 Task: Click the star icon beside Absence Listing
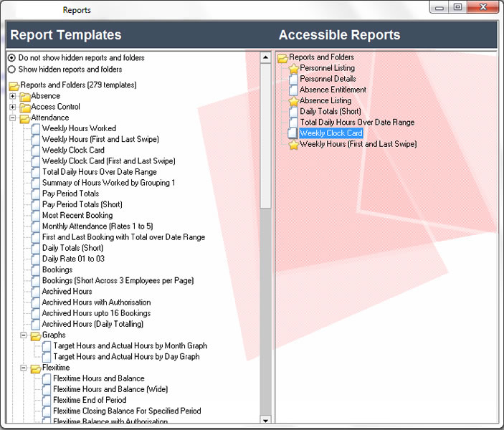tap(293, 101)
